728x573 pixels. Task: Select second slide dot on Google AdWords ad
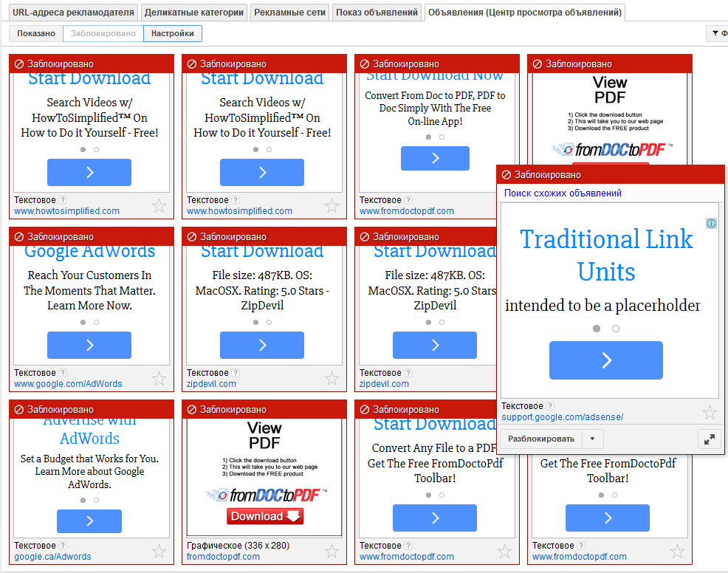(x=96, y=322)
